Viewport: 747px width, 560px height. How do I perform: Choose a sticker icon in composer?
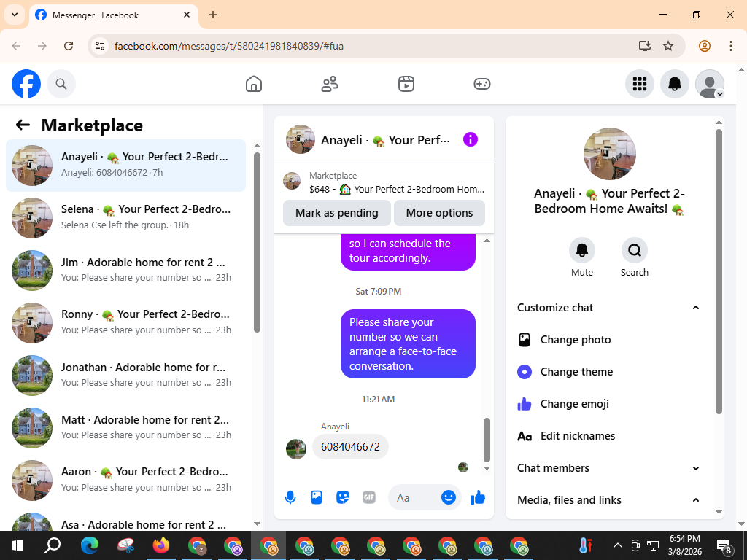tap(343, 497)
